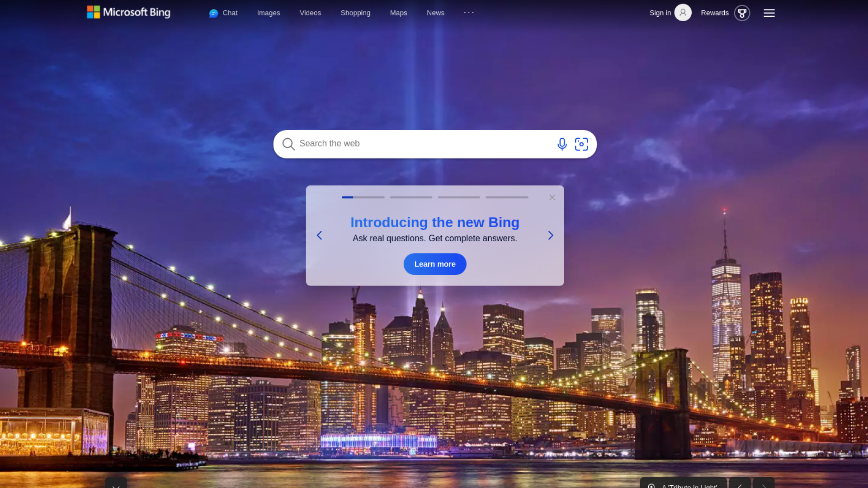The width and height of the screenshot is (868, 488).
Task: Open the Microsoft Bing logo homepage
Action: pos(129,12)
